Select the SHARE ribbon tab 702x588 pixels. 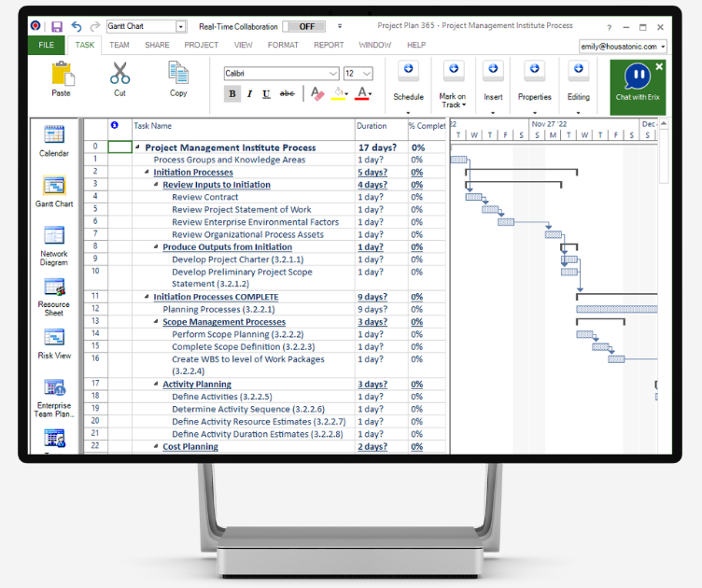[x=157, y=45]
